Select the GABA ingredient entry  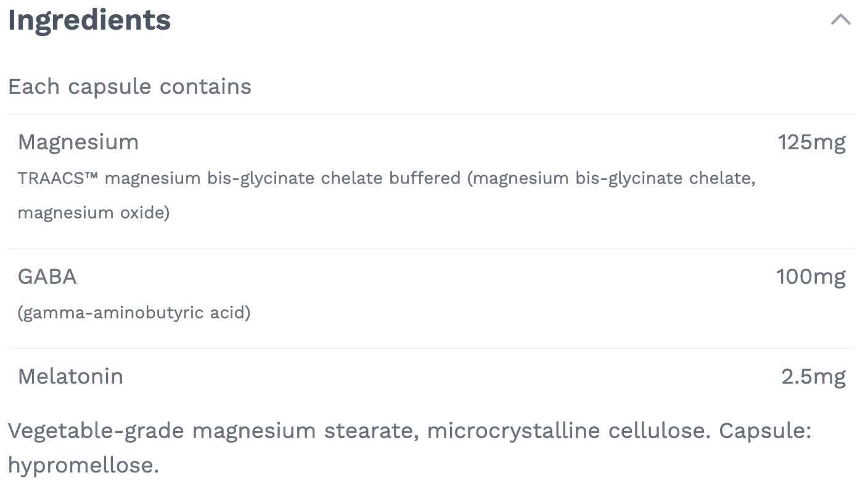[47, 277]
